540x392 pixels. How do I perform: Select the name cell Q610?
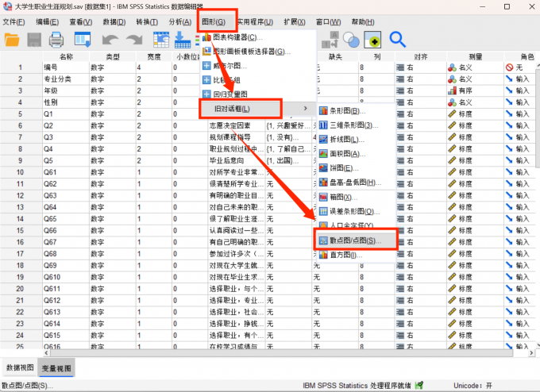66,277
